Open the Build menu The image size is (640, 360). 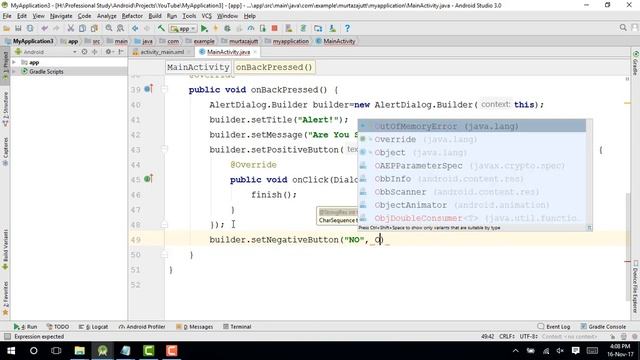[155, 16]
